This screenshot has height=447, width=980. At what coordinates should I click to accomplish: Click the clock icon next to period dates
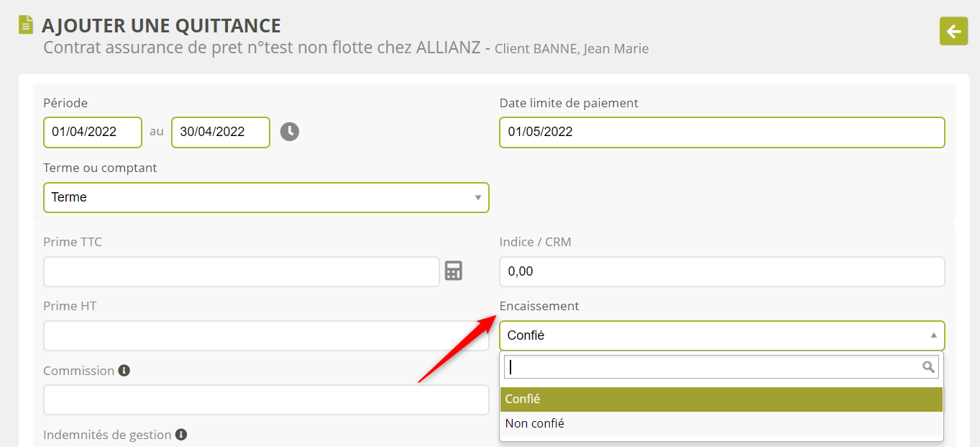[x=289, y=132]
